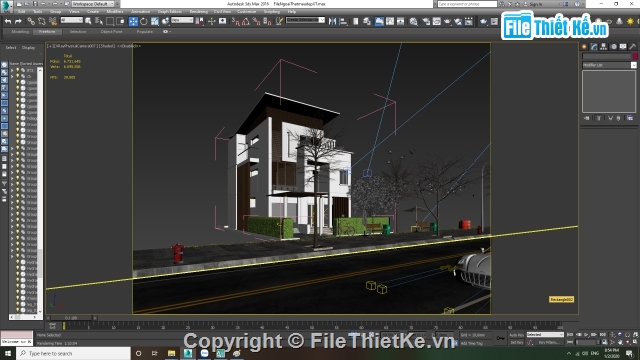Open the Render Setup dialog icon
Screen dimensions: 640x360
tap(426, 21)
